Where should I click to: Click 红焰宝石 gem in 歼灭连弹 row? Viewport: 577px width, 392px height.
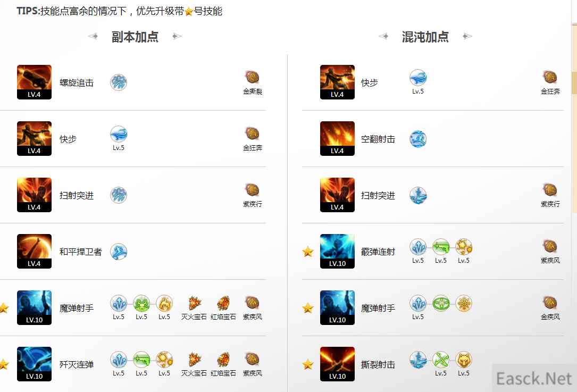tap(223, 359)
